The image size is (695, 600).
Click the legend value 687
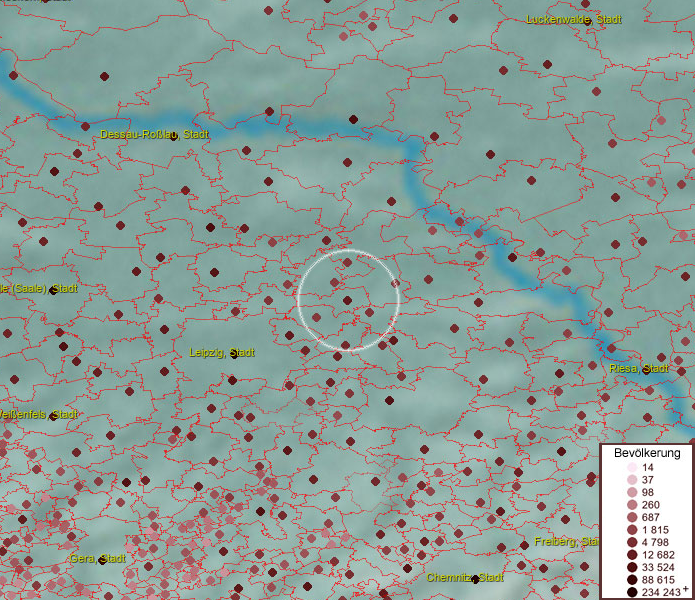651,517
